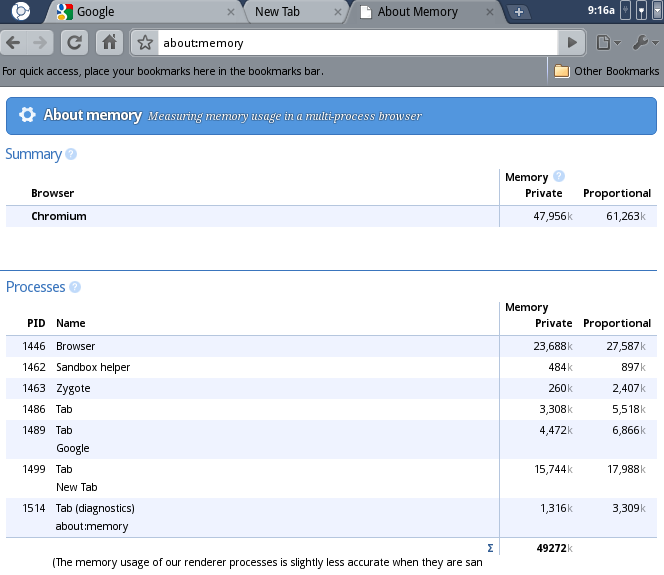Click the gear icon in About memory banner

[x=28, y=115]
